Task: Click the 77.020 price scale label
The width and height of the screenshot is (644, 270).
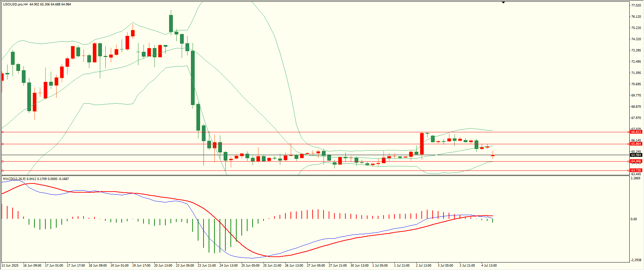Action: coord(636,5)
